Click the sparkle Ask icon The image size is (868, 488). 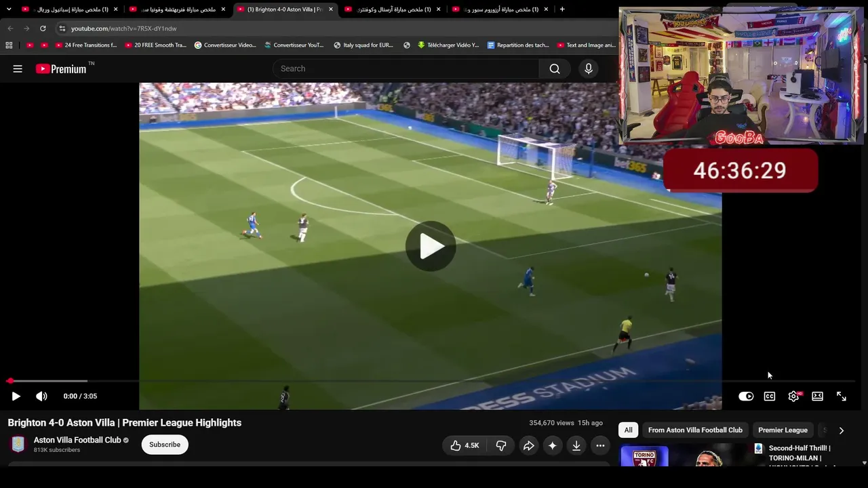[553, 445]
